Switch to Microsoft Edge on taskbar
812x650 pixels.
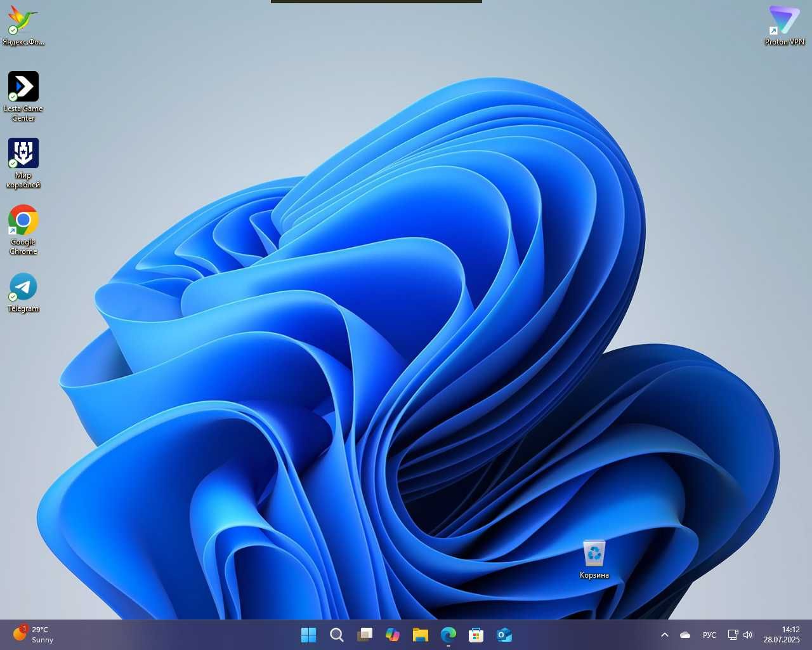pyautogui.click(x=449, y=635)
